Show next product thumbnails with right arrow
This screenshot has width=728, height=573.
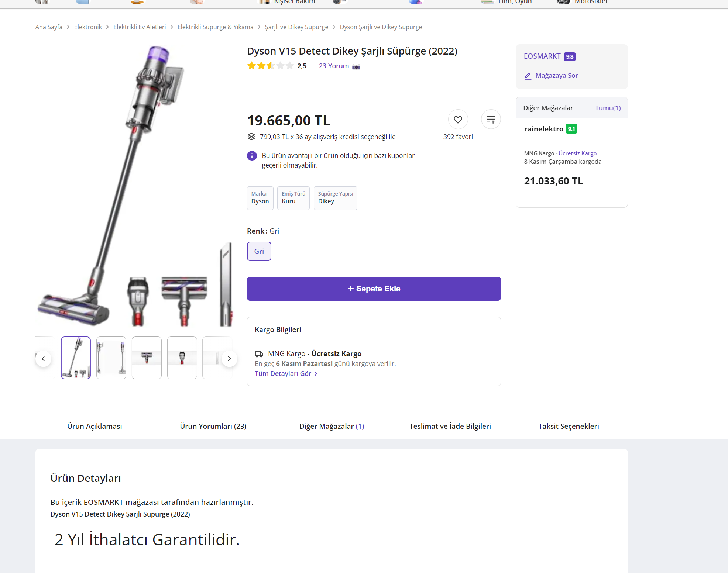[229, 359]
